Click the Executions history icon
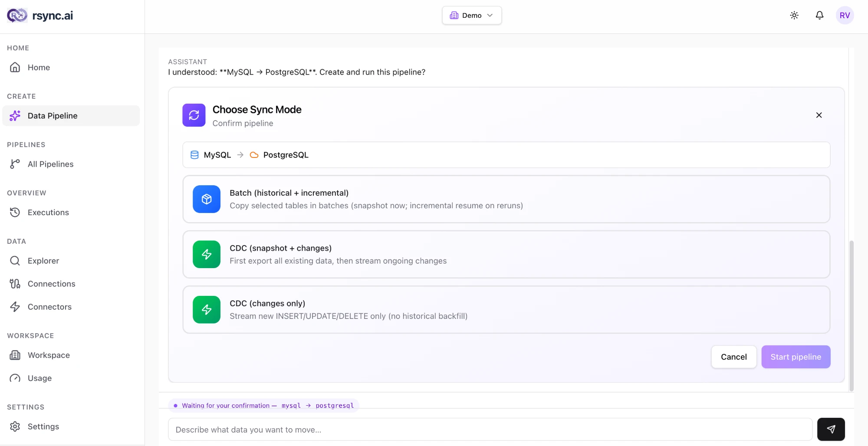The image size is (868, 446). pos(15,212)
